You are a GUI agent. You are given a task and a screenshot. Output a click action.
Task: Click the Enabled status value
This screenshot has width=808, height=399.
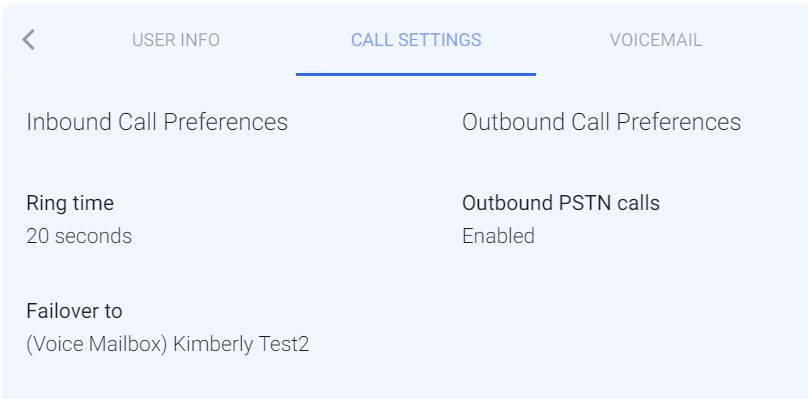[498, 236]
